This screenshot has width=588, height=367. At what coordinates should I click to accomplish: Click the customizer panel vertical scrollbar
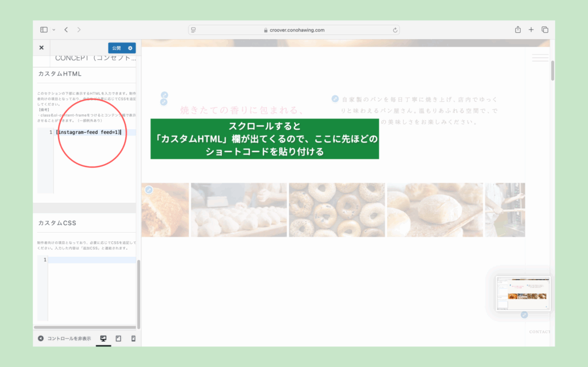click(138, 294)
